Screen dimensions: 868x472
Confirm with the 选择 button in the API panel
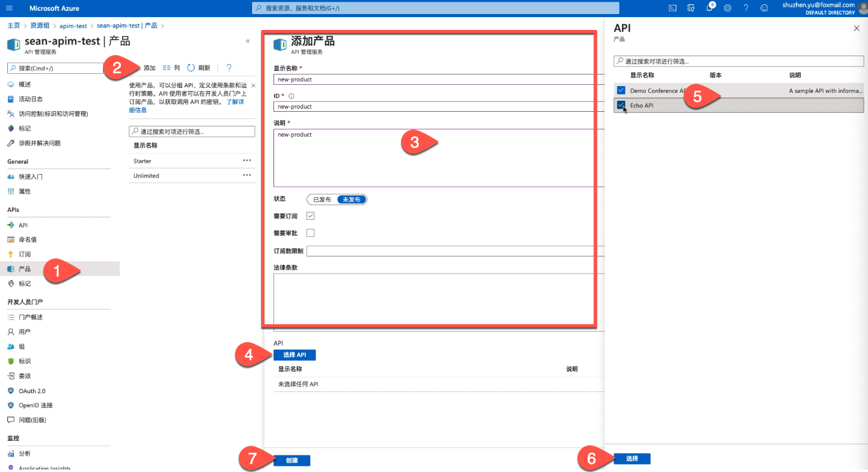tap(632, 459)
